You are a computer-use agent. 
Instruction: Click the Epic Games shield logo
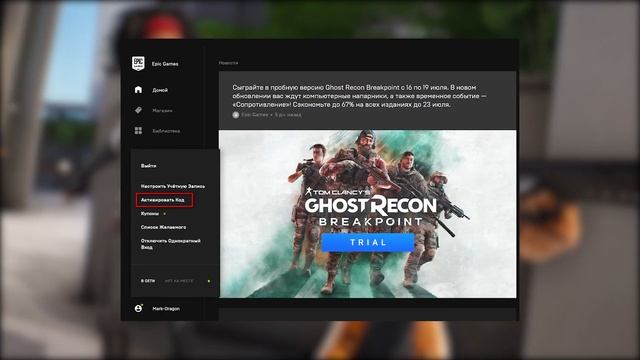coord(138,63)
